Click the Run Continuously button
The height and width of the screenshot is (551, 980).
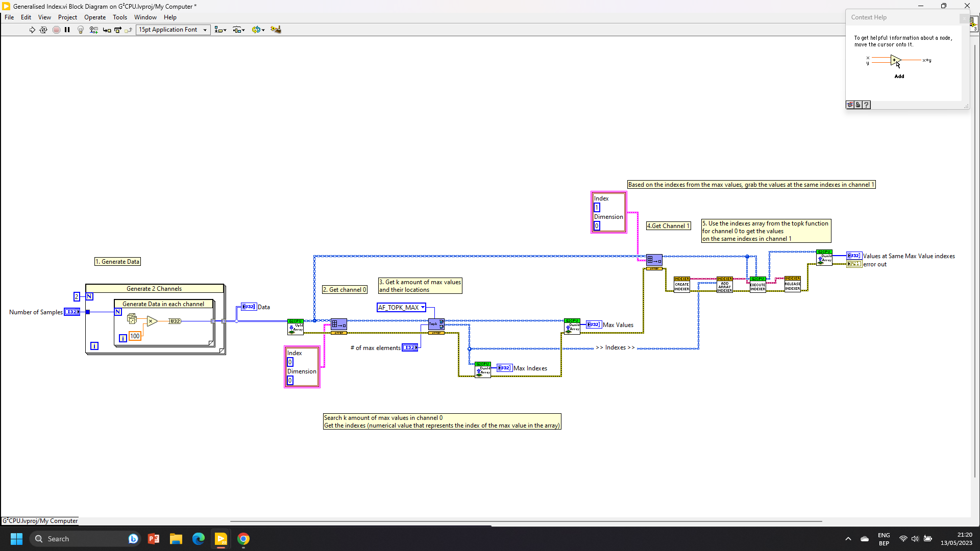(x=43, y=30)
